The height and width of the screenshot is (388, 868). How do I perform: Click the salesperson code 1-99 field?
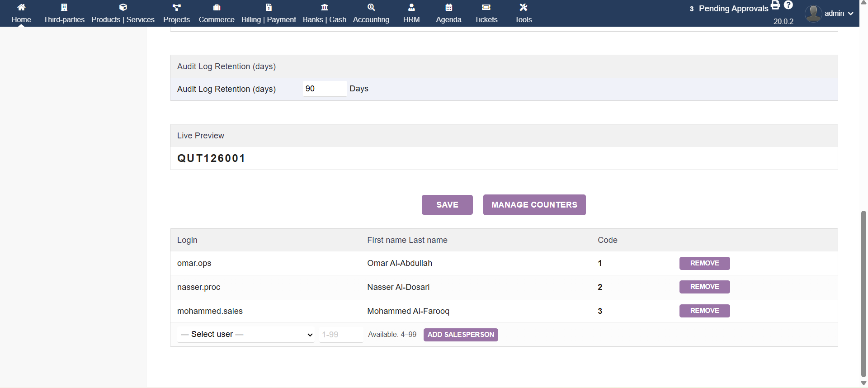[x=340, y=335]
